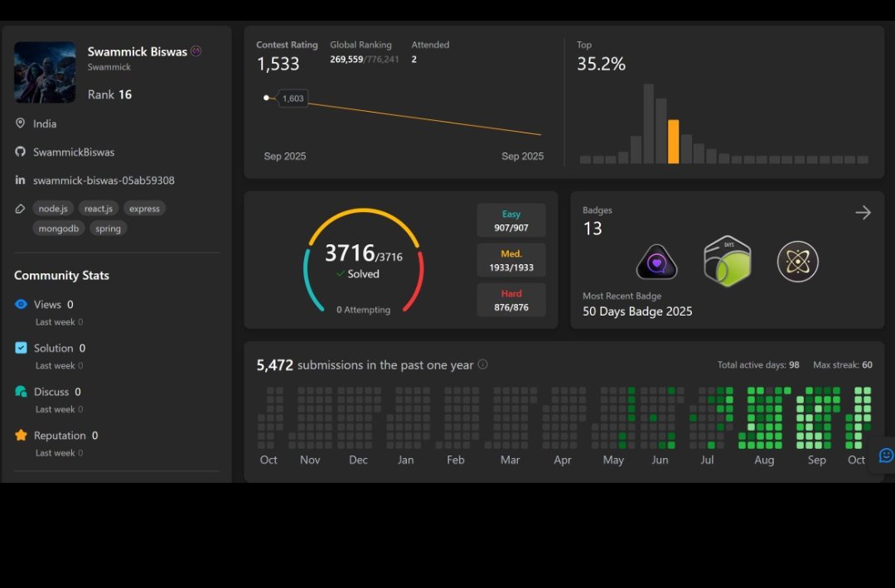Click the 50 Days Badge 2025 text
Viewport: 895px width, 588px height.
(x=637, y=311)
